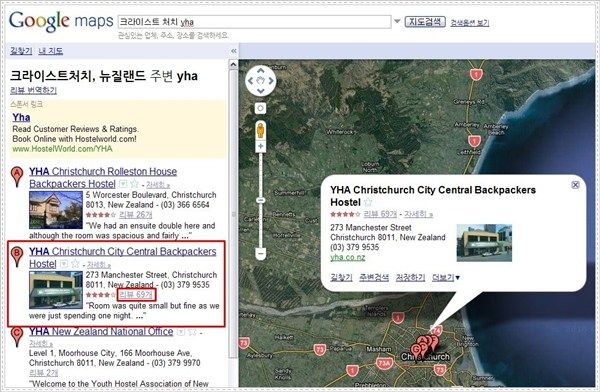Viewport: 600px width, 392px height.
Task: Click 자세히 link for Rolleston House
Action: [158, 185]
